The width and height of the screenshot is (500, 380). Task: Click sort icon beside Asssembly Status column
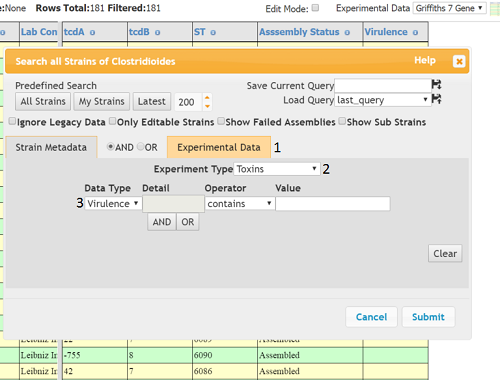(x=347, y=33)
